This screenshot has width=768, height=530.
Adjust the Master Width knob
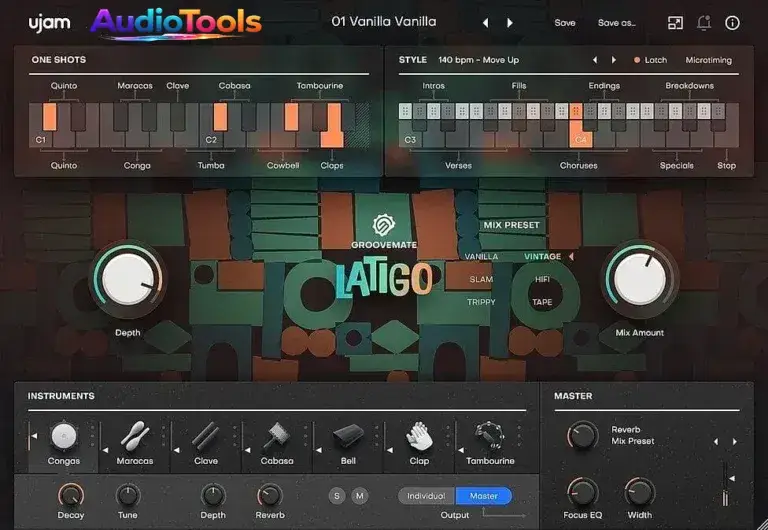click(x=640, y=492)
